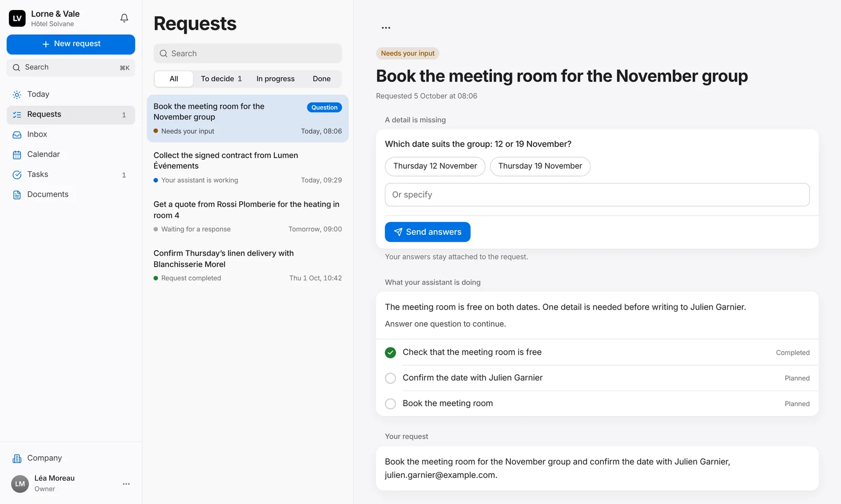Open Calendar in the sidebar
This screenshot has width=841, height=504.
coord(71,155)
